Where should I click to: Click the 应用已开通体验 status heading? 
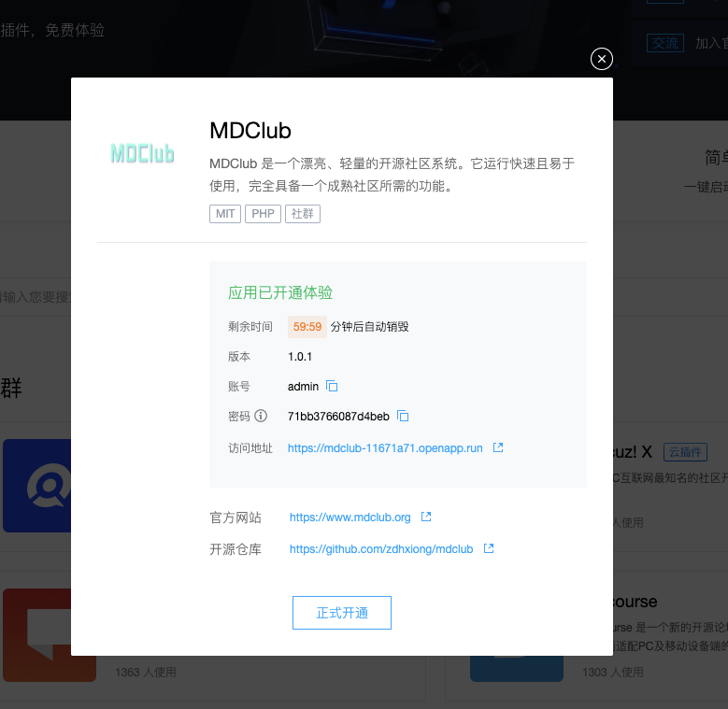[280, 292]
